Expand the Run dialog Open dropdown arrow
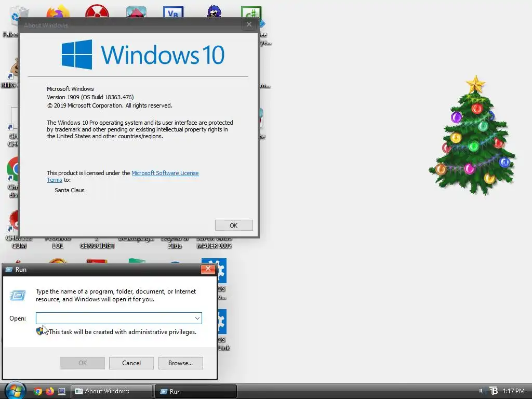 197,318
